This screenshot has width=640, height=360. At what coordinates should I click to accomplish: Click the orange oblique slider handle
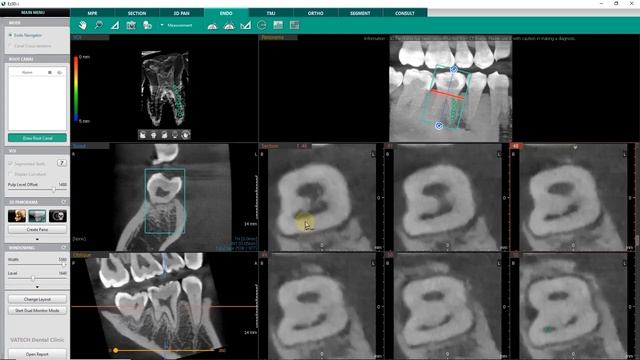116,350
